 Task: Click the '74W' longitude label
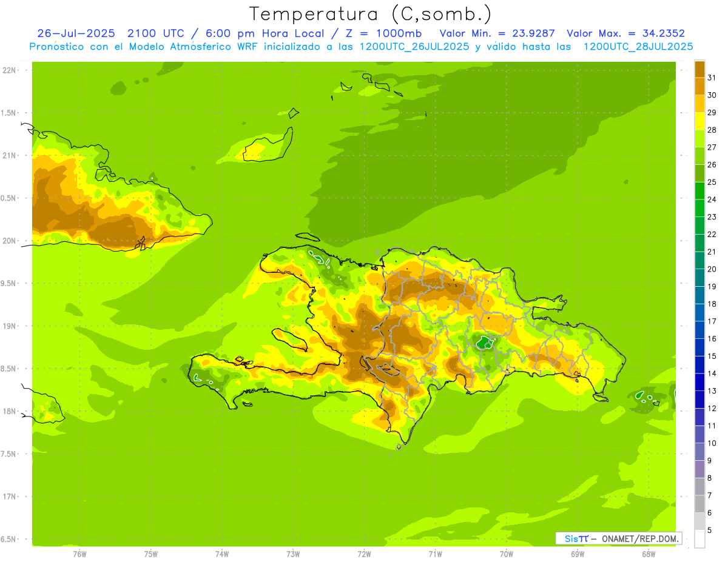coord(222,555)
